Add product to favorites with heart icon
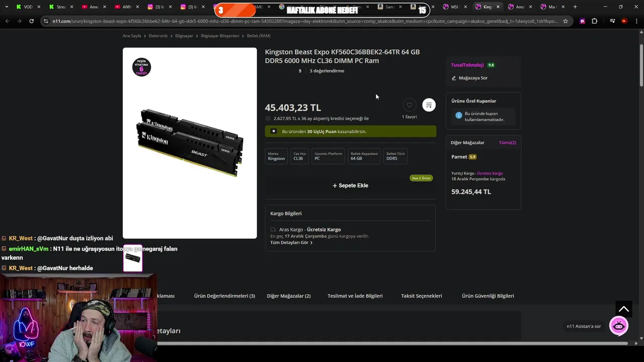 click(410, 105)
